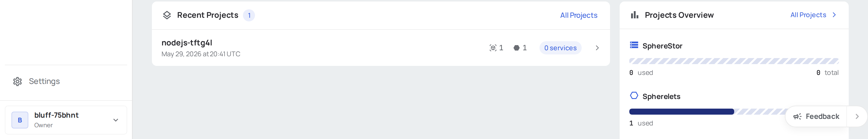Image resolution: width=868 pixels, height=139 pixels.
Task: Click the 0 services badge
Action: (560, 48)
